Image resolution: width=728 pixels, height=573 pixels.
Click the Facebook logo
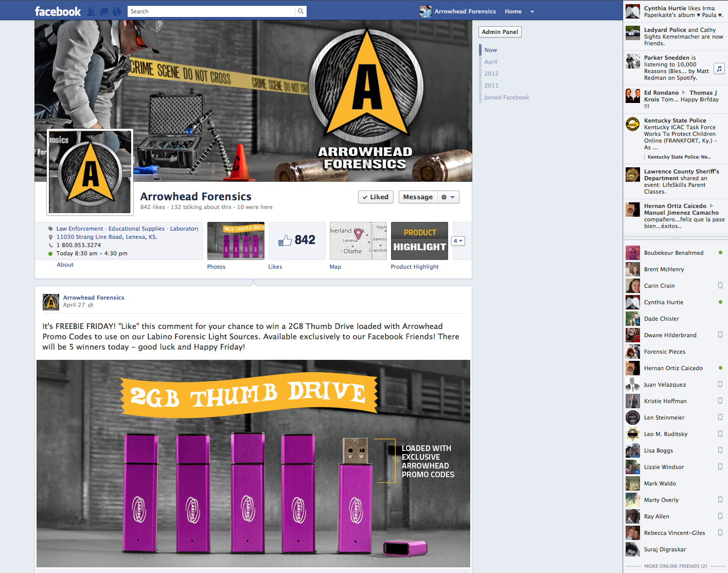click(x=58, y=11)
